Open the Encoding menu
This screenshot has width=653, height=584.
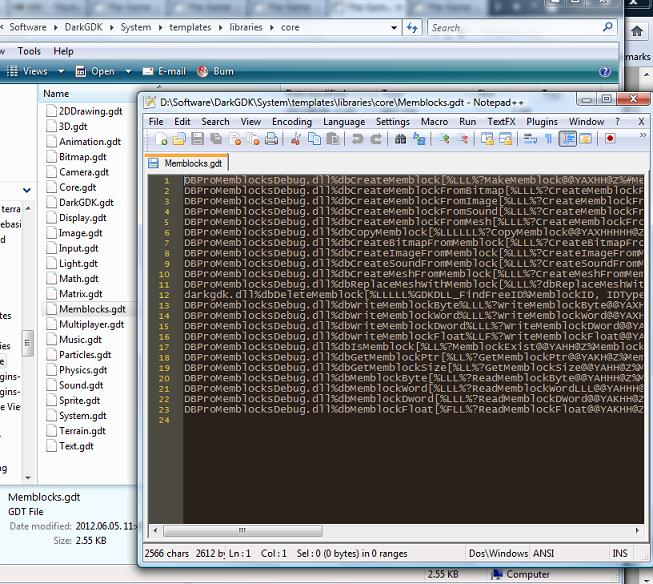click(x=292, y=122)
